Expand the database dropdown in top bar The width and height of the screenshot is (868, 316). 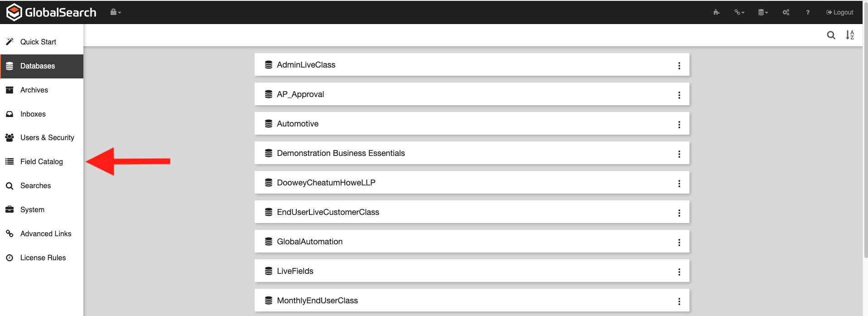pos(763,12)
